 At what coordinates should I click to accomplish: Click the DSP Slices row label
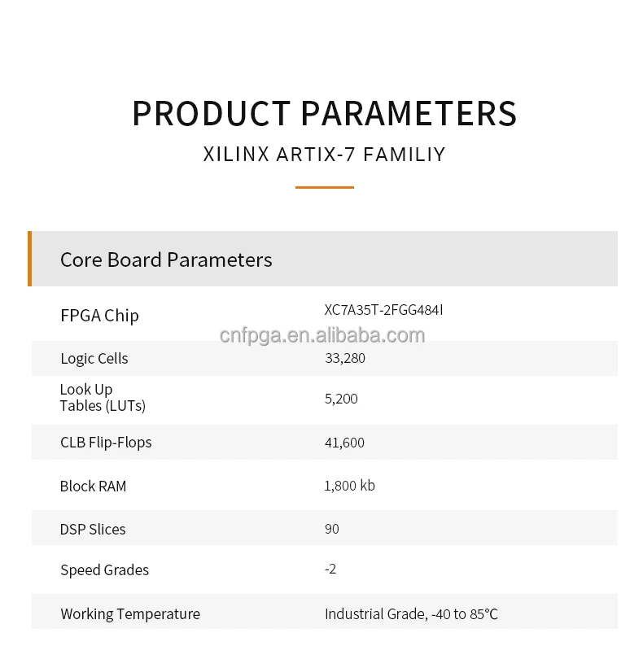pyautogui.click(x=93, y=530)
